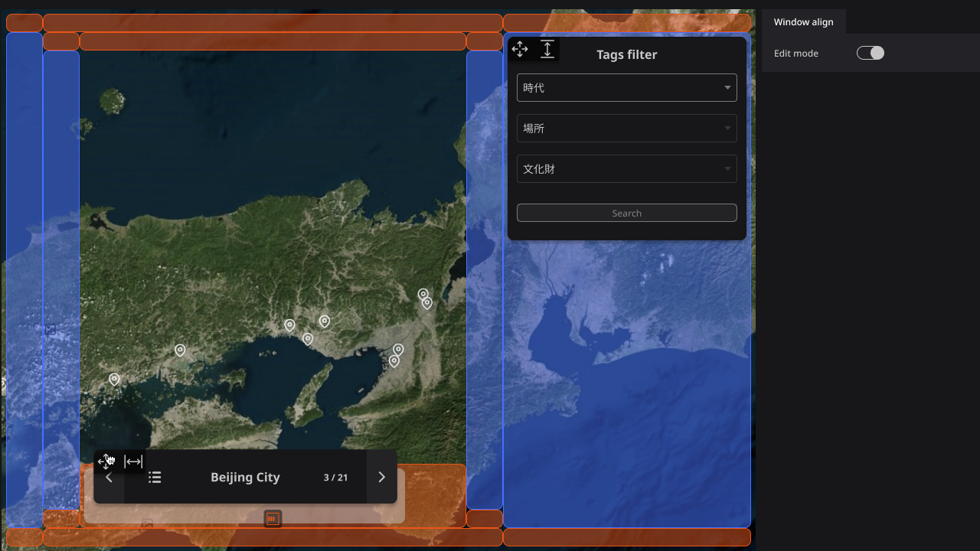Open the story list menu icon
The height and width of the screenshot is (551, 980).
click(155, 478)
